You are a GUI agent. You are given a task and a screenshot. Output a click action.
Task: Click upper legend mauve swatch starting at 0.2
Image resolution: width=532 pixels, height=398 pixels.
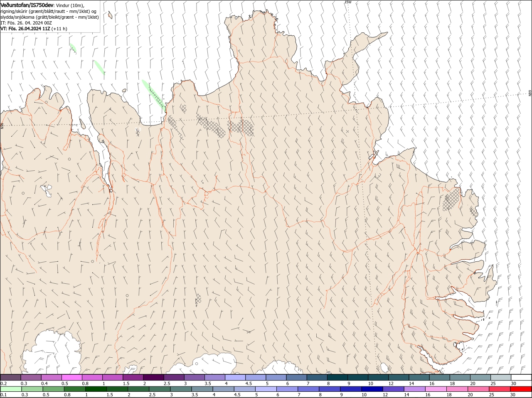pos(11,377)
